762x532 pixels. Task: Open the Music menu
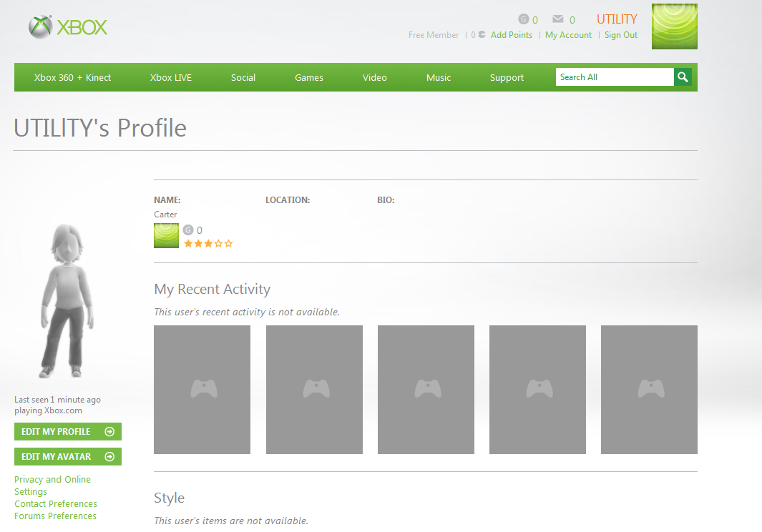[x=439, y=78]
